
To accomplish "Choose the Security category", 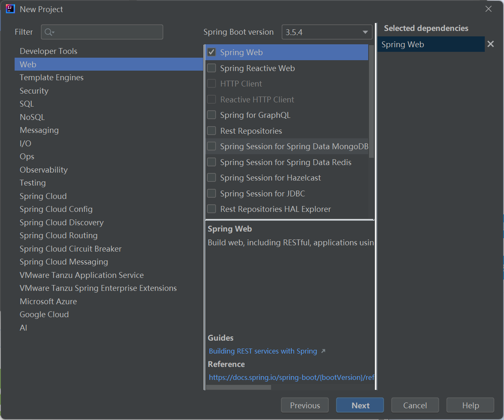I will 109,91.
